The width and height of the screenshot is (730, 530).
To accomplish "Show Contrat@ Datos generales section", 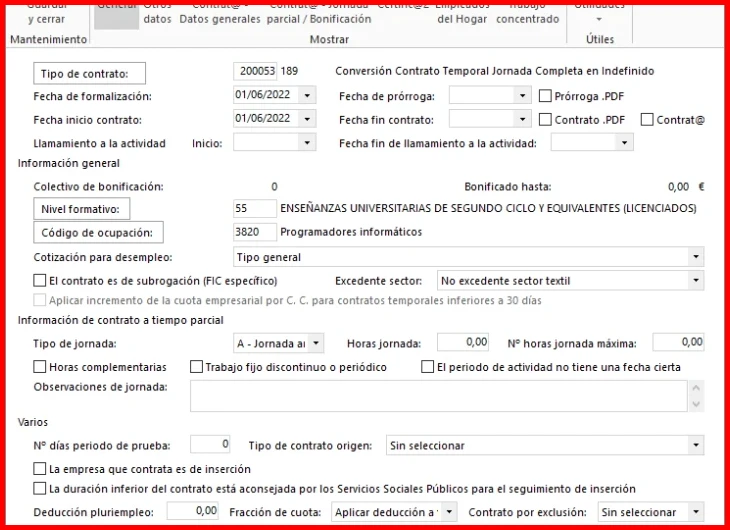I will click(220, 15).
